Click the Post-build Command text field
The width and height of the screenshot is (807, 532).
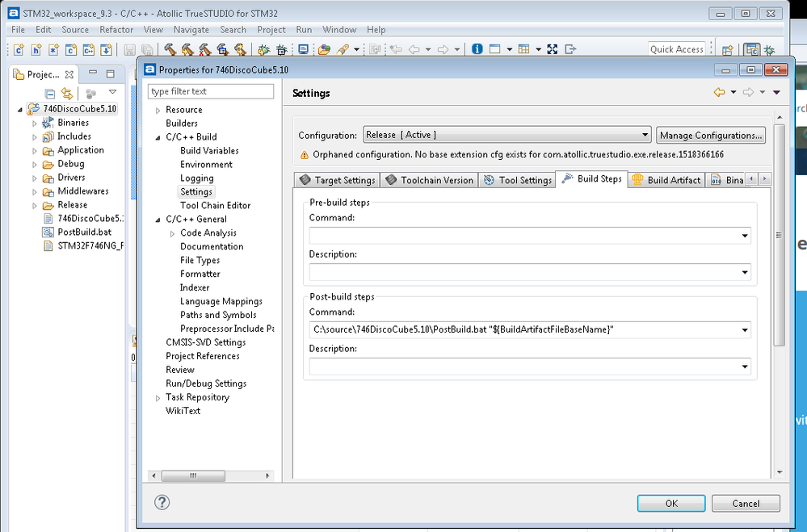click(530, 330)
